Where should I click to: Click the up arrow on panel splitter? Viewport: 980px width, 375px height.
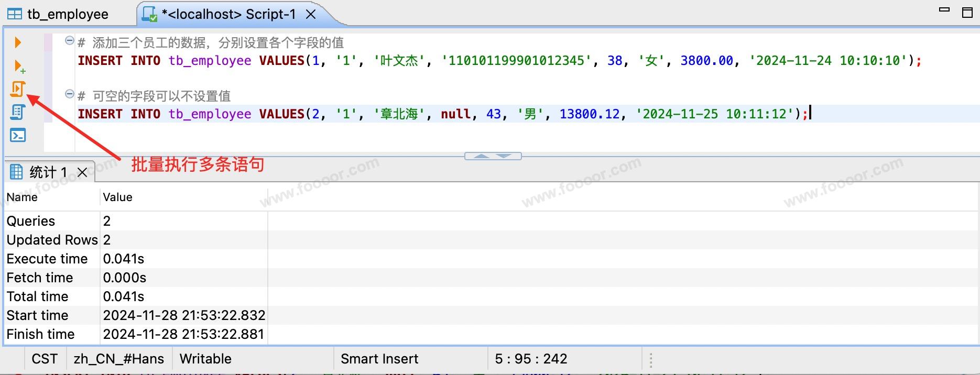(482, 156)
